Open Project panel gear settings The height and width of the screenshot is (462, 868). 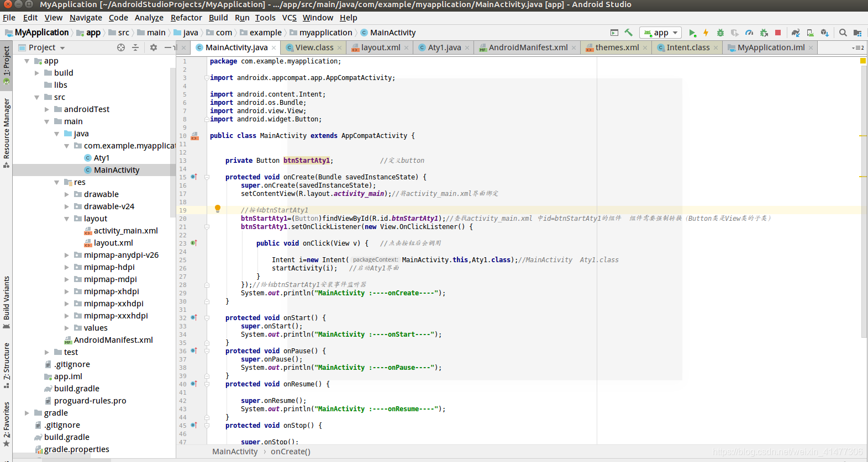(x=154, y=47)
